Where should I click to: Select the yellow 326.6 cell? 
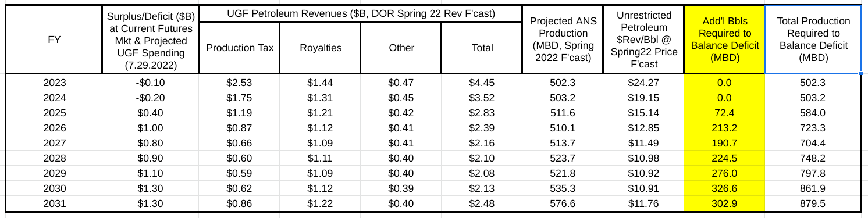tap(724, 188)
